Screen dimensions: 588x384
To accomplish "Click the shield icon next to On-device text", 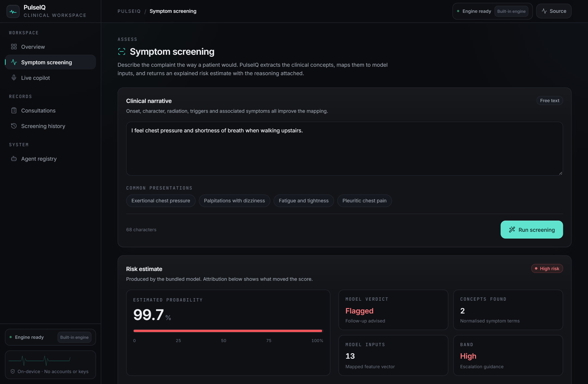I will 13,371.
